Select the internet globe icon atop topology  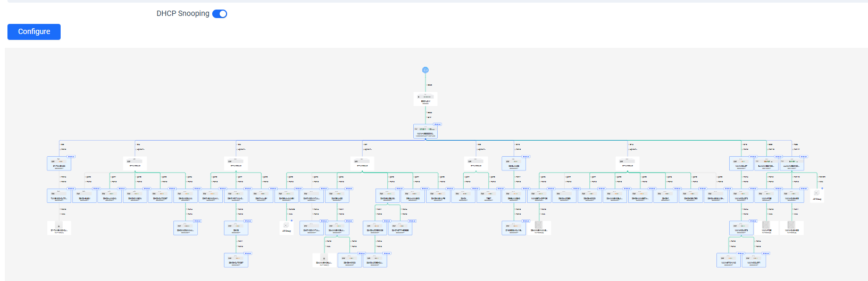tap(425, 70)
